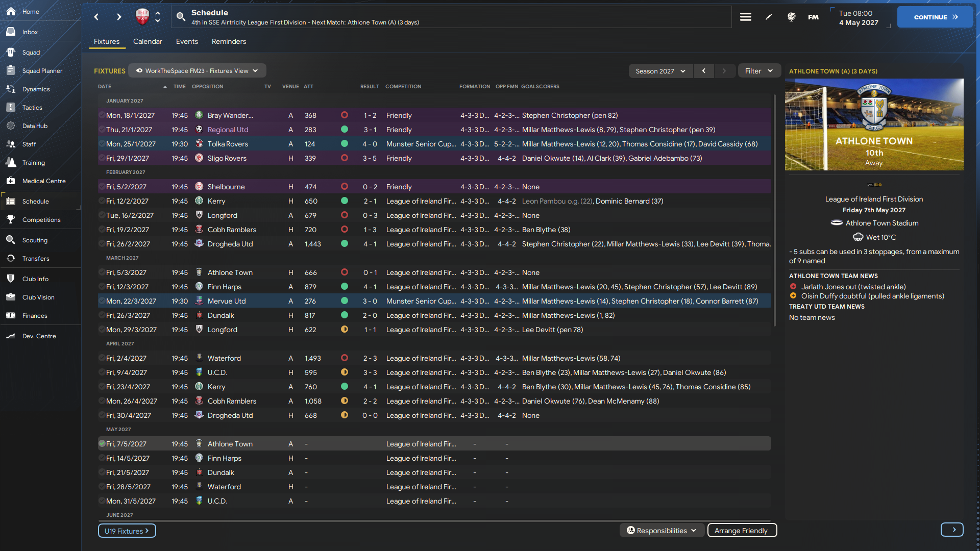The height and width of the screenshot is (551, 980).
Task: Click the Scouting magnifier icon
Action: (11, 240)
